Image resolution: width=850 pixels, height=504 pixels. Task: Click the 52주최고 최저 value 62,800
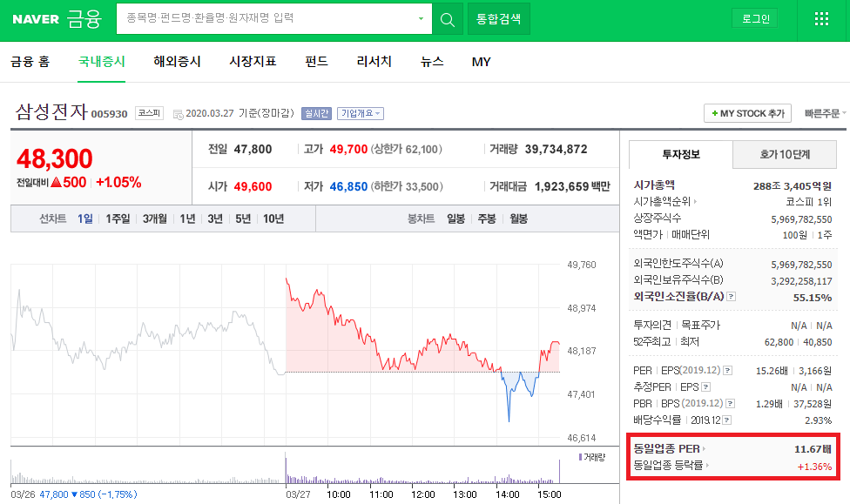[779, 342]
